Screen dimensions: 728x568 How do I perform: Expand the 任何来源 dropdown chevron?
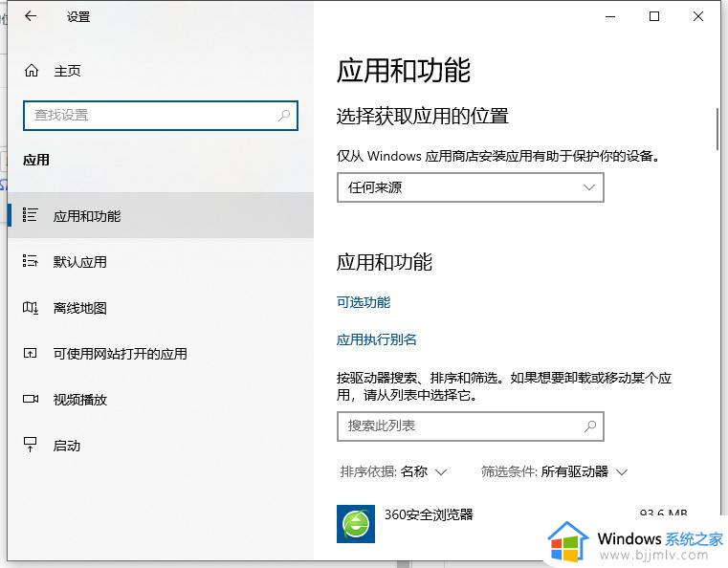589,187
